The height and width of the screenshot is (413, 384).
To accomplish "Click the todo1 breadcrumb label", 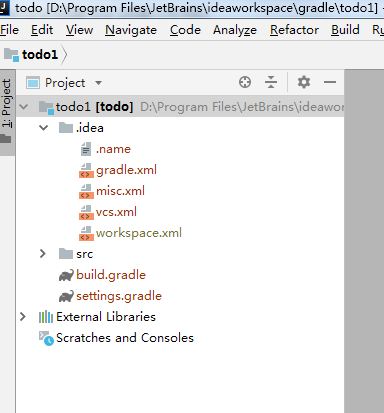I will [x=40, y=55].
